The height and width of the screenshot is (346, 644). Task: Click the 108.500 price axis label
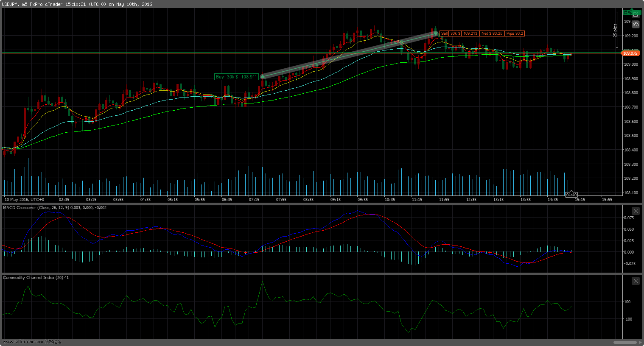point(631,136)
